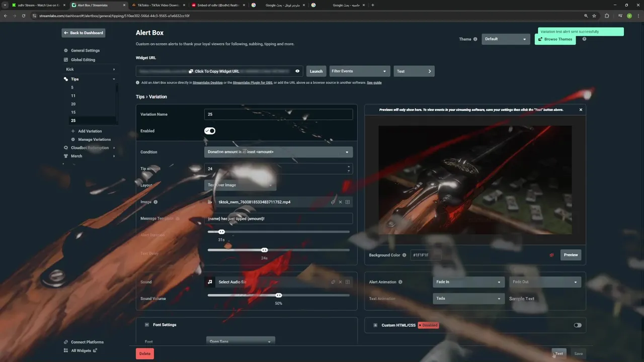644x362 pixels.
Task: Click the browser extensions puzzle icon
Action: tap(607, 16)
